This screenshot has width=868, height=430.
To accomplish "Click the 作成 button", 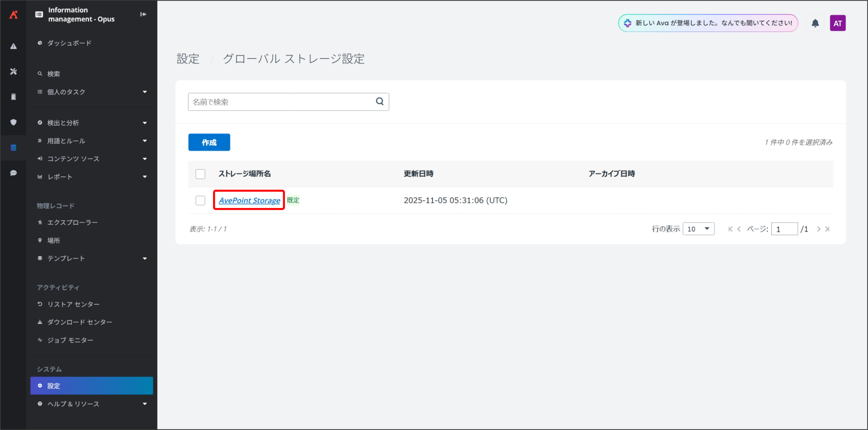I will click(209, 142).
